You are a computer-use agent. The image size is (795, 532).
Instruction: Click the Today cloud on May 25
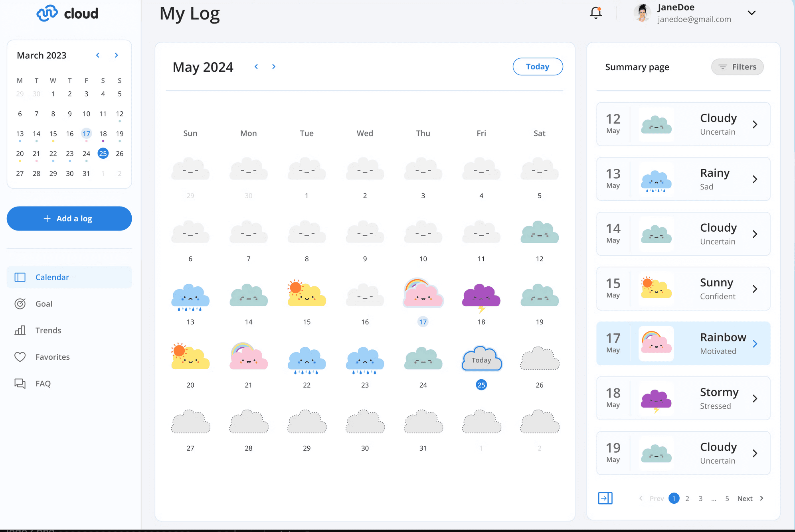tap(481, 359)
